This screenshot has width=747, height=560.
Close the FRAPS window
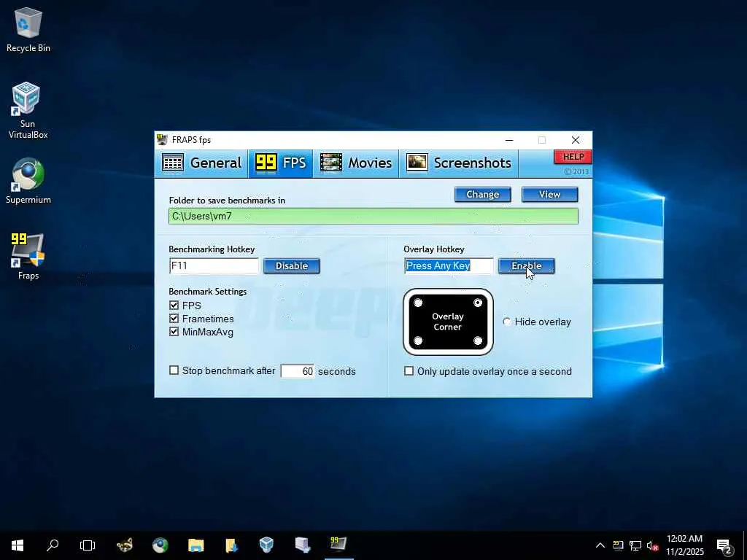(576, 140)
